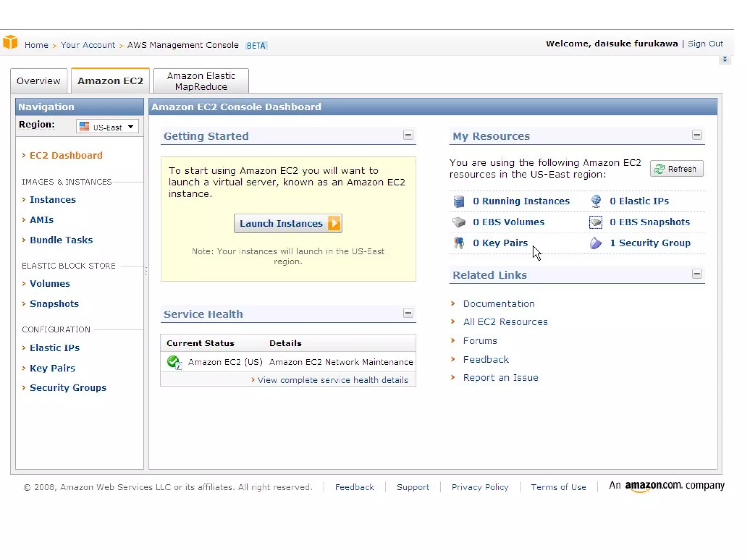The height and width of the screenshot is (560, 747).
Task: Collapse the My Resources panel
Action: click(x=697, y=135)
